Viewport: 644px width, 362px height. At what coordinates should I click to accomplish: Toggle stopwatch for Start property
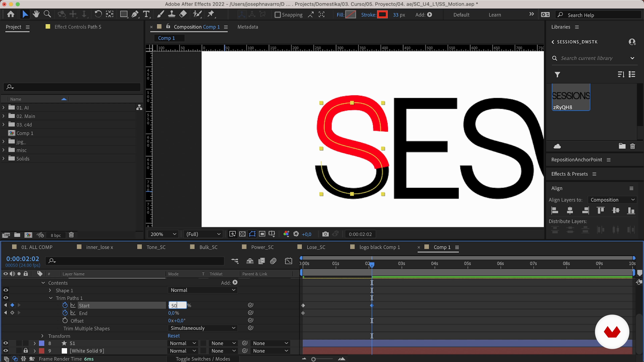point(65,305)
